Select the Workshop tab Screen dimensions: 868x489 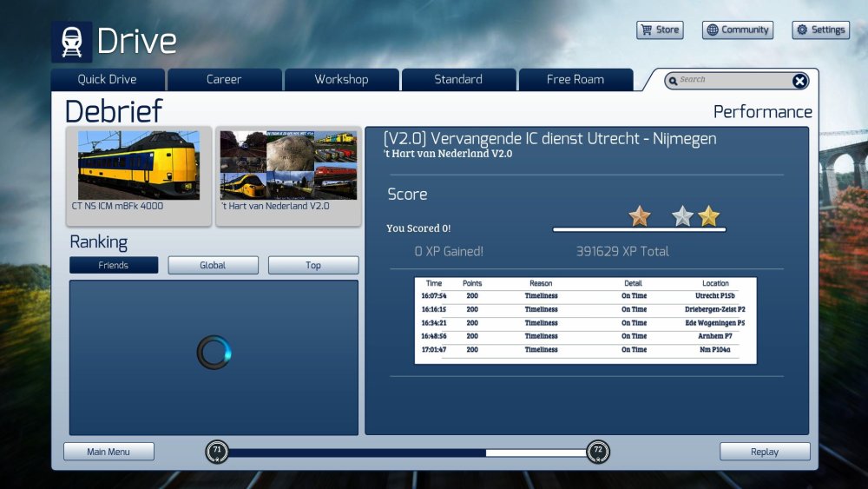pyautogui.click(x=341, y=80)
